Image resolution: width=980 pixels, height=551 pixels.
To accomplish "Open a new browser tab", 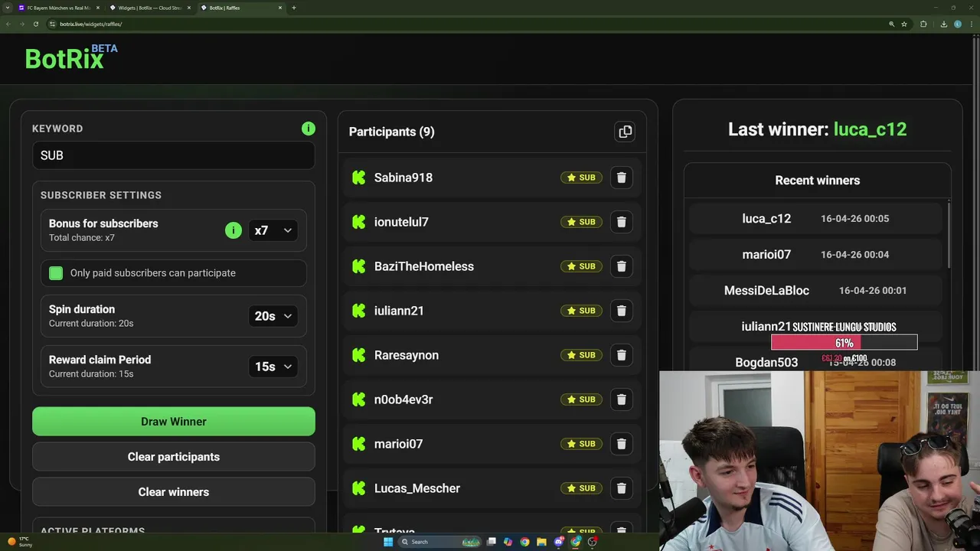I will pyautogui.click(x=294, y=8).
